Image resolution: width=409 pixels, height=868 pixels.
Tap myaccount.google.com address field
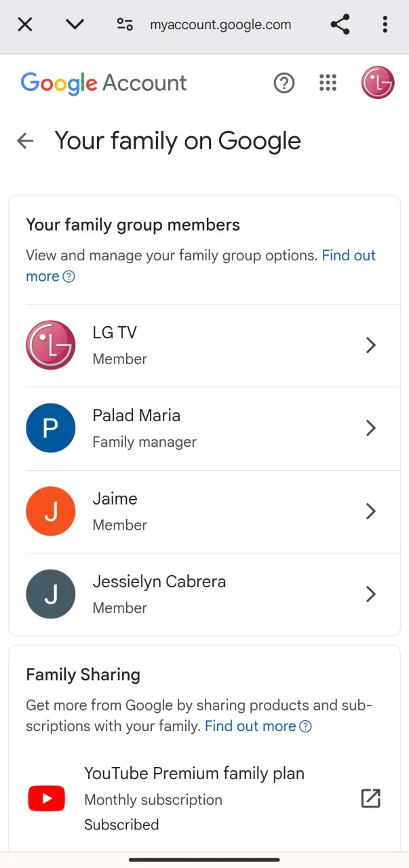click(x=220, y=25)
